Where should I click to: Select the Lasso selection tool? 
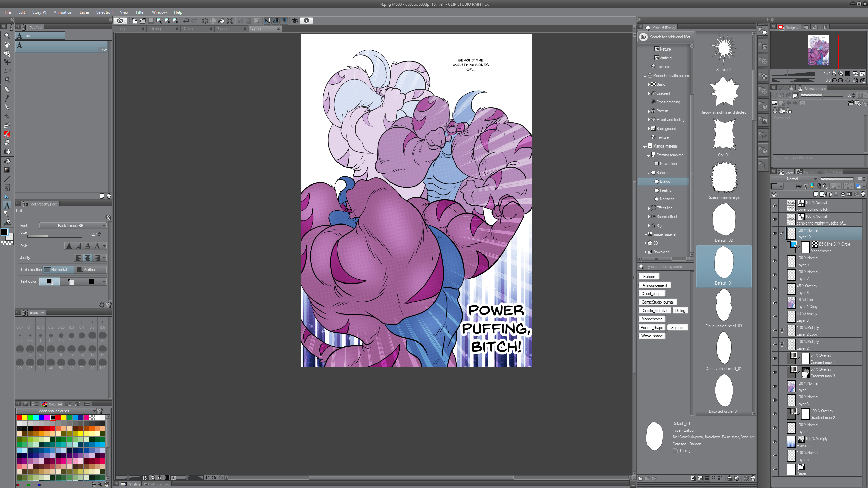pos(7,71)
